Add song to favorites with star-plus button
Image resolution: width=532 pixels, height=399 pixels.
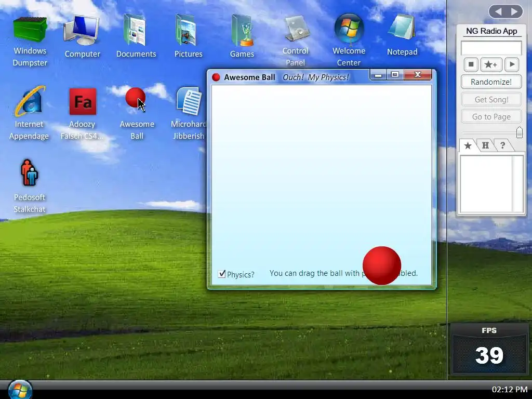click(491, 64)
